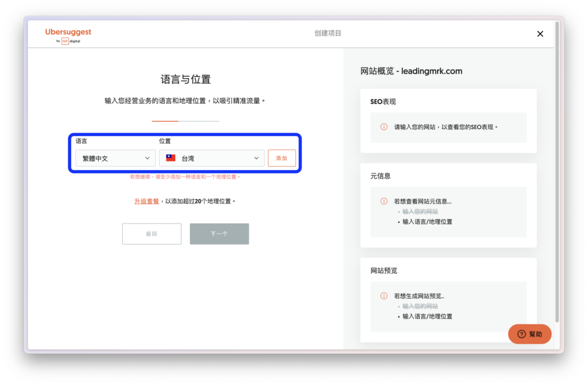
Task: Open the 语言 dropdown showing 繁體中文
Action: click(x=115, y=159)
